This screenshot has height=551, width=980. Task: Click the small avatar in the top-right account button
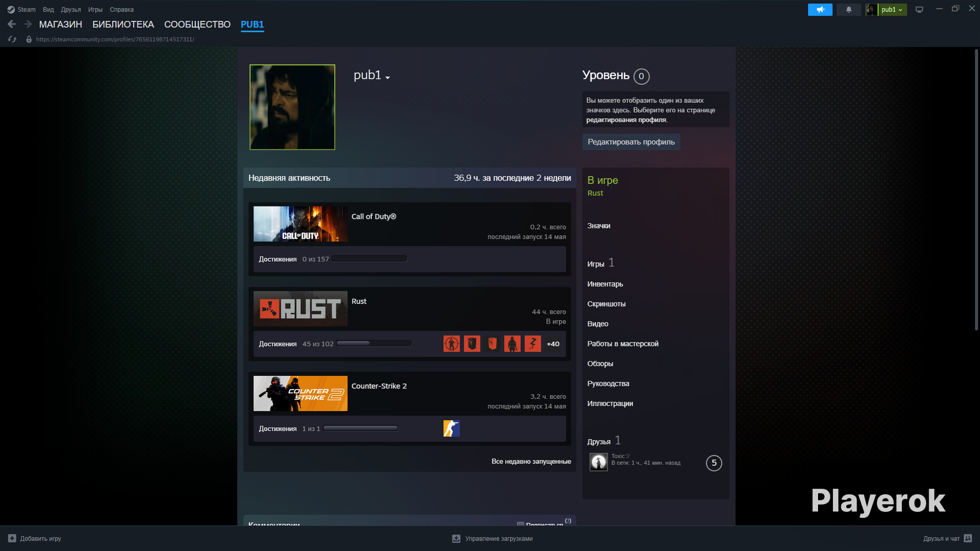871,9
